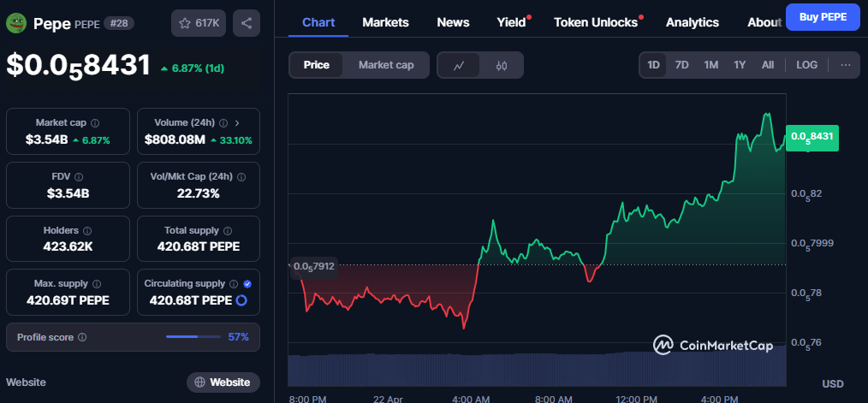Switch to candlestick chart icon

click(x=502, y=65)
